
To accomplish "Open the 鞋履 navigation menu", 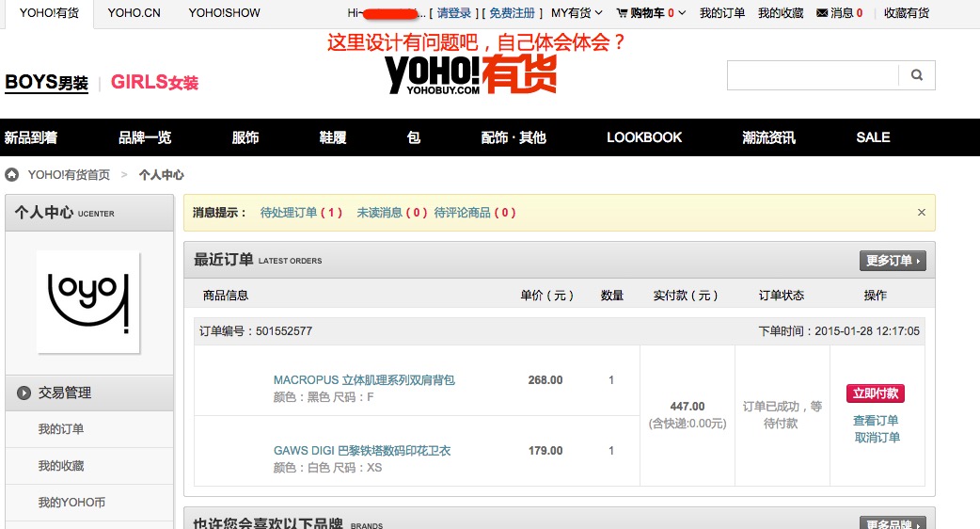I will click(333, 137).
